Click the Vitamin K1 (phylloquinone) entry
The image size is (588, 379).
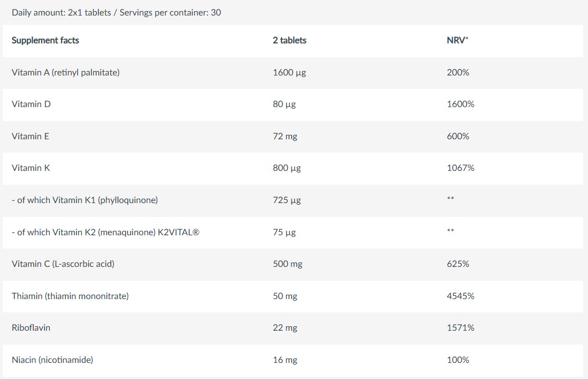[x=85, y=200]
